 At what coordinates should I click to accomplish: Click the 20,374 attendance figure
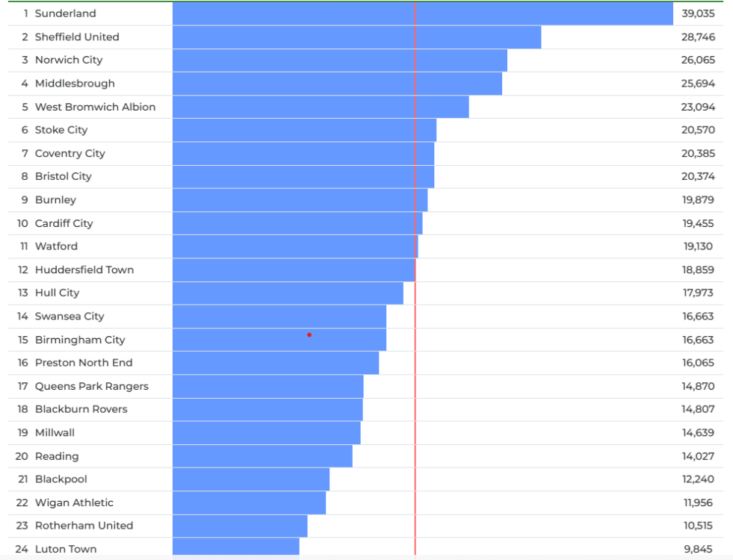tap(698, 176)
